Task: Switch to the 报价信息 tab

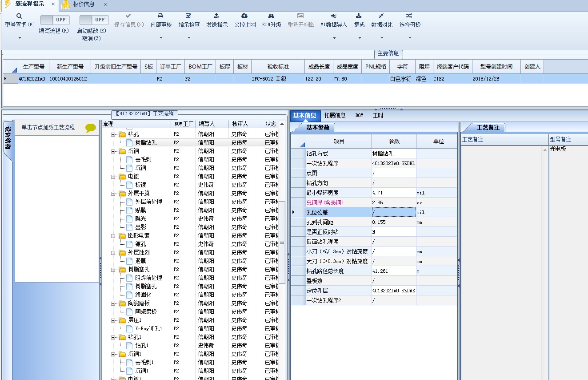Action: [84, 4]
